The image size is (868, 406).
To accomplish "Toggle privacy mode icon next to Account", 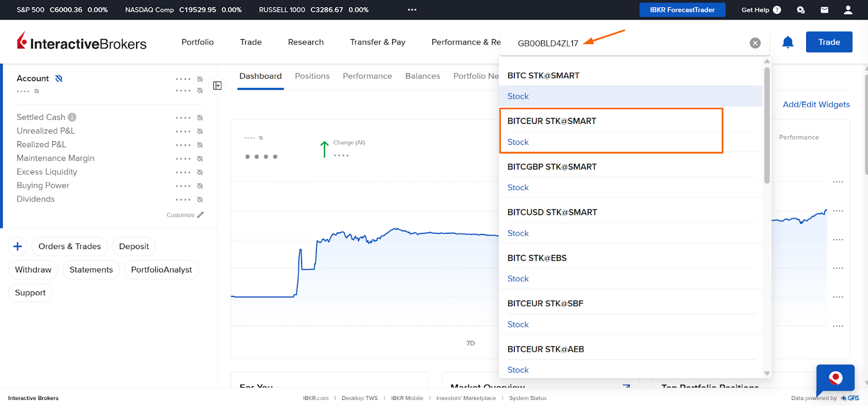I will pyautogui.click(x=59, y=79).
